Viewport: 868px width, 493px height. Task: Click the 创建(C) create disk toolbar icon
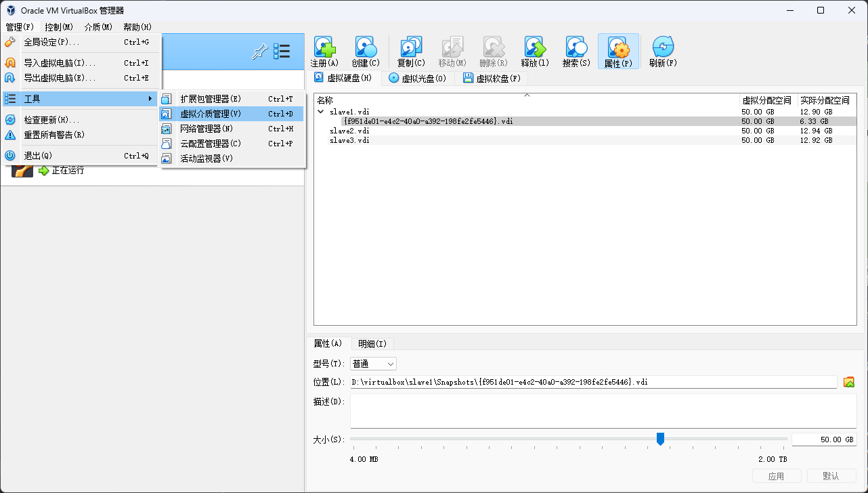point(366,51)
